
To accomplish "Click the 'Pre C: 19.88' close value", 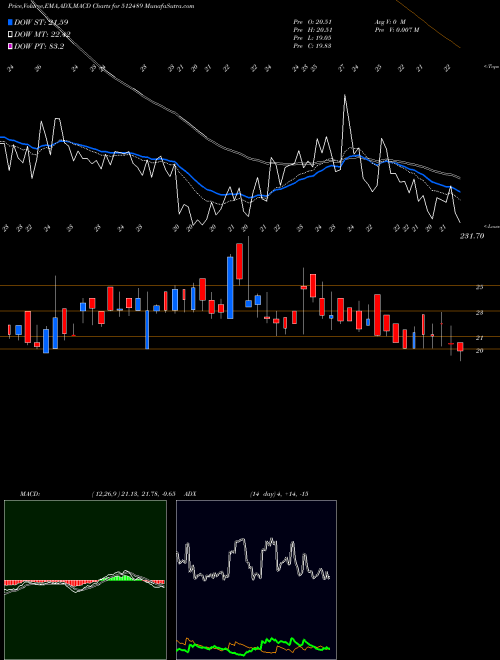I will (x=312, y=45).
